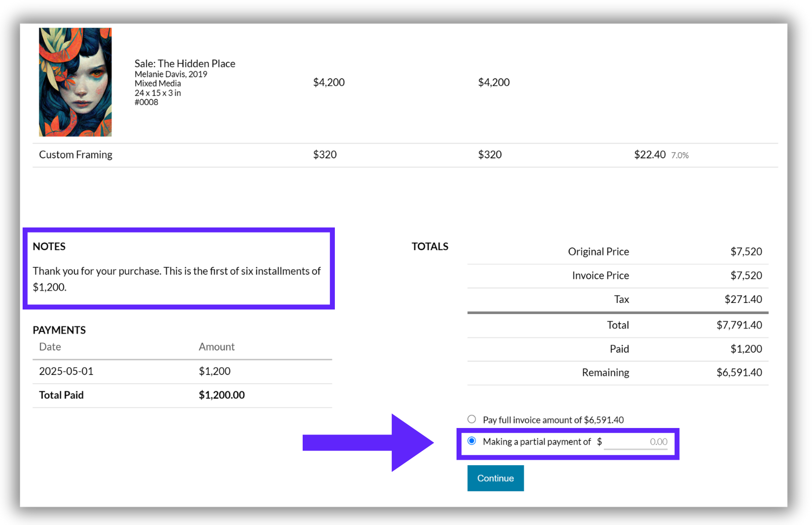Click the Continue button
This screenshot has height=525, width=812.
click(x=495, y=478)
